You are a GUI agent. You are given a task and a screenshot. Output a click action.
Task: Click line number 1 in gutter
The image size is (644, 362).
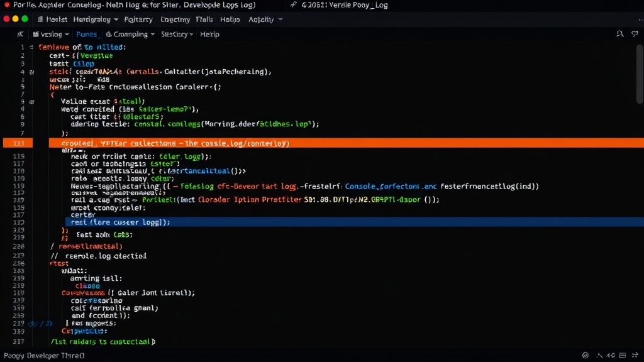(x=23, y=47)
